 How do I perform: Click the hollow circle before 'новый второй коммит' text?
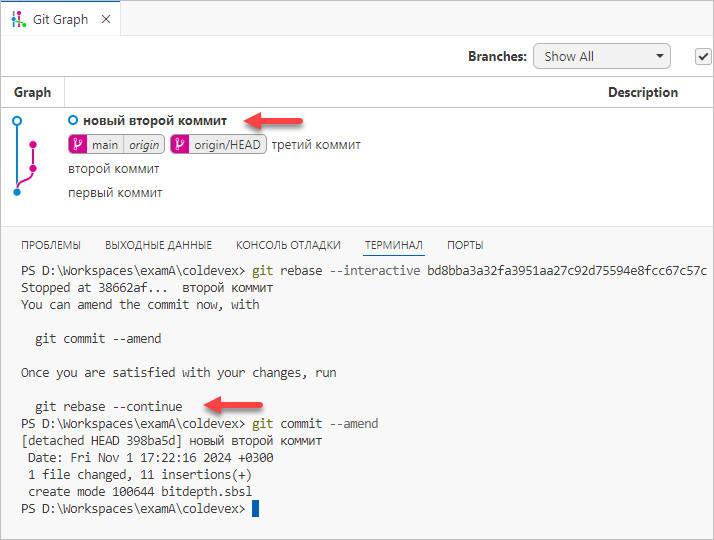73,121
